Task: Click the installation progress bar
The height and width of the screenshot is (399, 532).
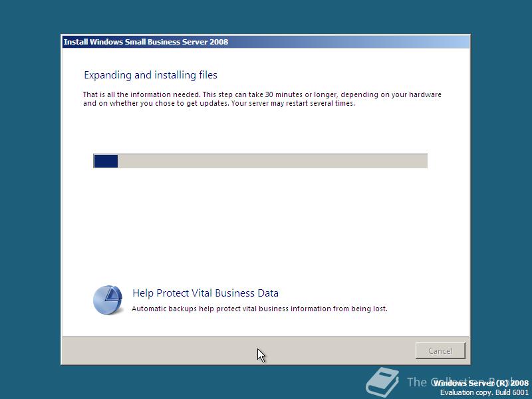Action: [260, 161]
